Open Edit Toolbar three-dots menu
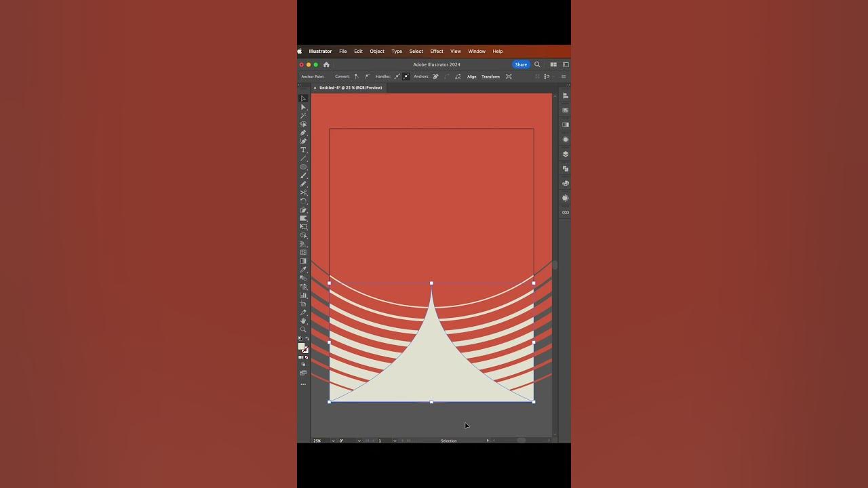 pyautogui.click(x=303, y=384)
